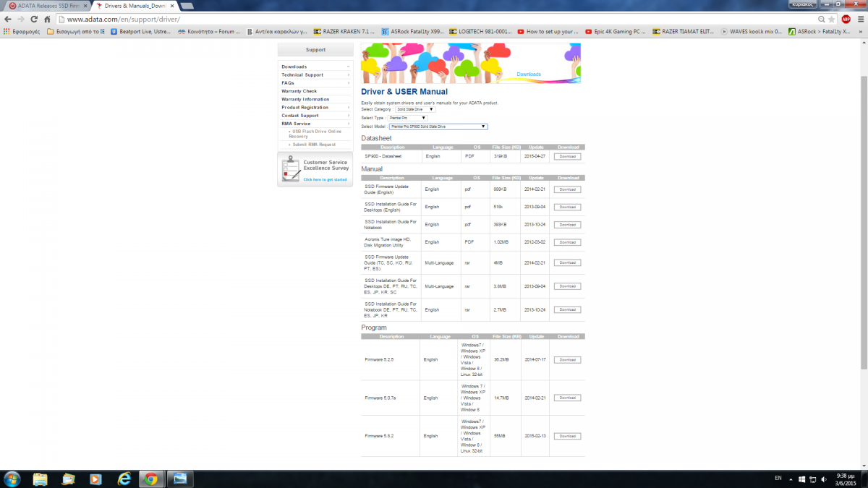The height and width of the screenshot is (488, 868).
Task: Expand the RMA Service sidebar item
Action: [x=315, y=124]
